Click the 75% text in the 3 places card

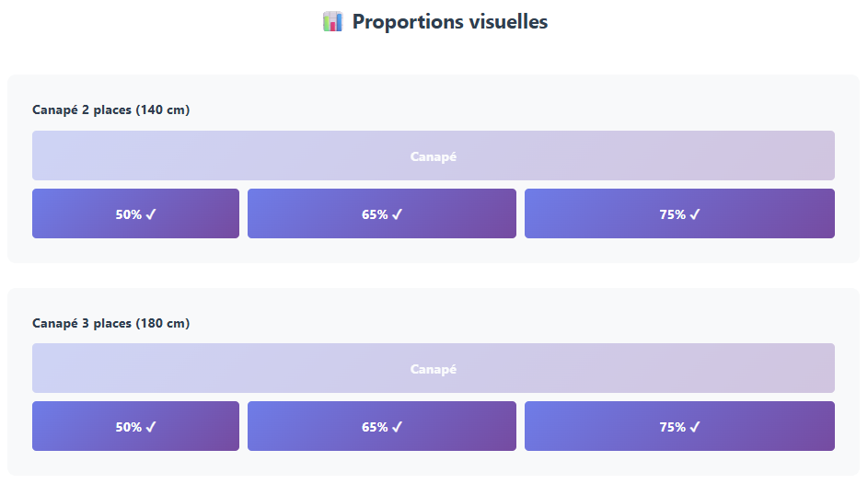coord(672,427)
